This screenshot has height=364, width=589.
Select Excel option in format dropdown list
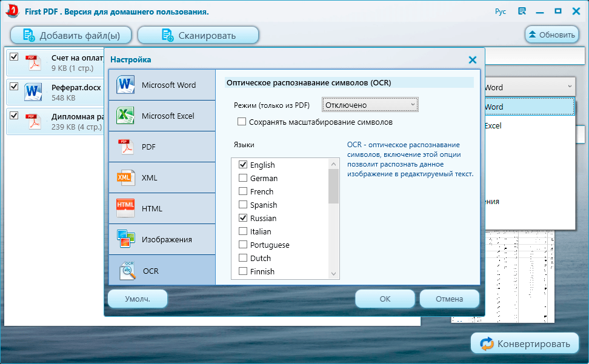coord(530,126)
